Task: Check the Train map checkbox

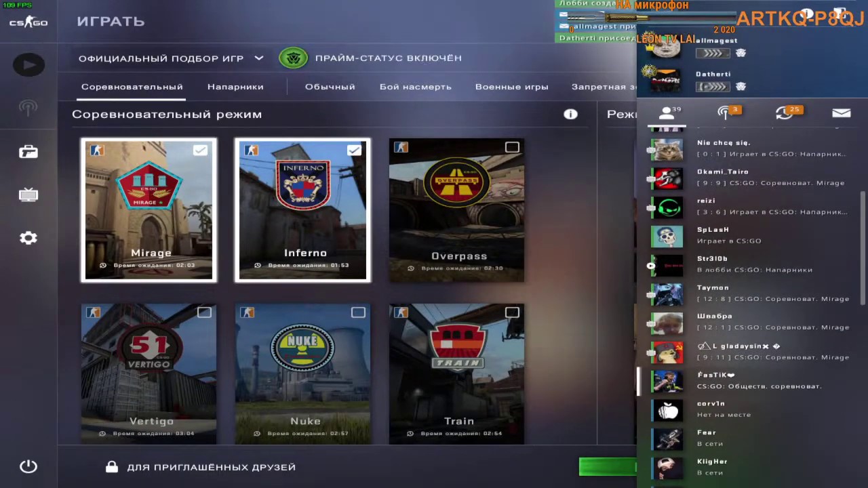Action: 512,312
